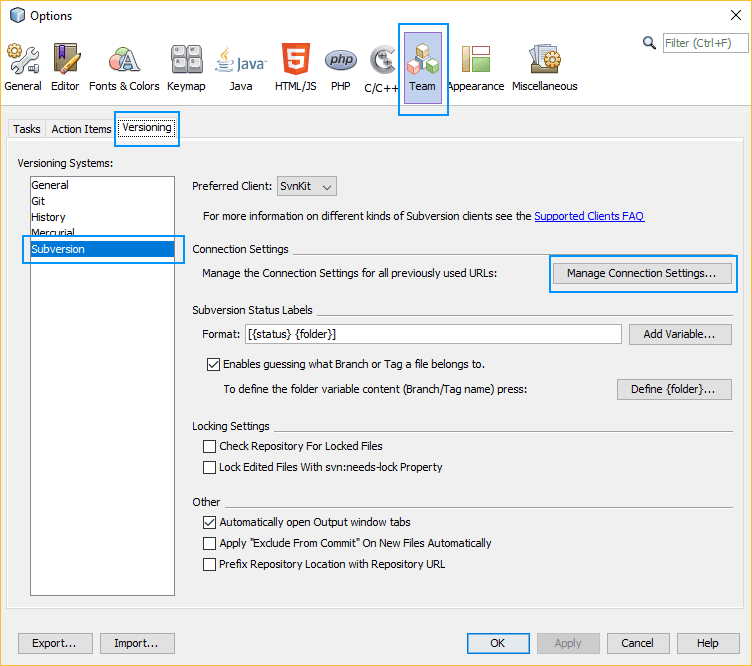This screenshot has width=752, height=666.
Task: Disable guessing Branch or Tag checkbox
Action: point(212,365)
